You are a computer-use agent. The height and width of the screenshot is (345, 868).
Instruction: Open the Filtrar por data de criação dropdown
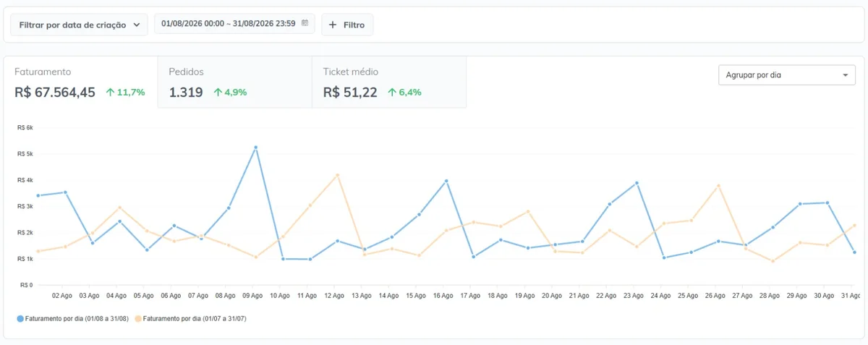pos(79,25)
